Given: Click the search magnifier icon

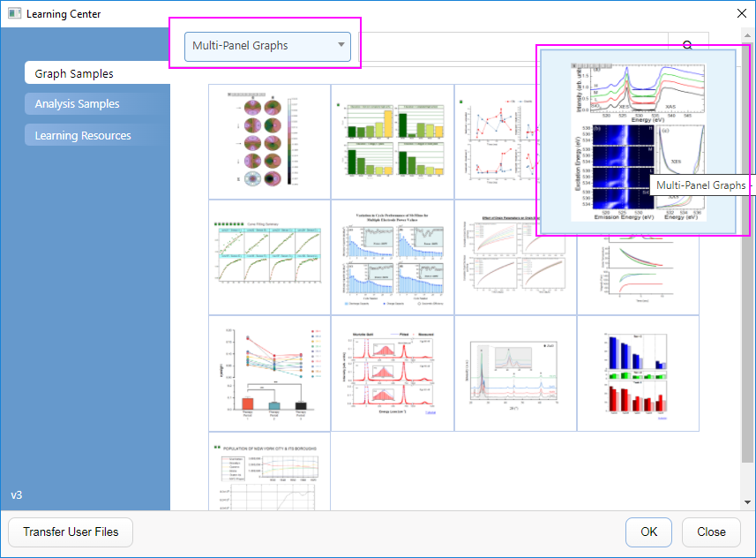Looking at the screenshot, I should (x=687, y=45).
